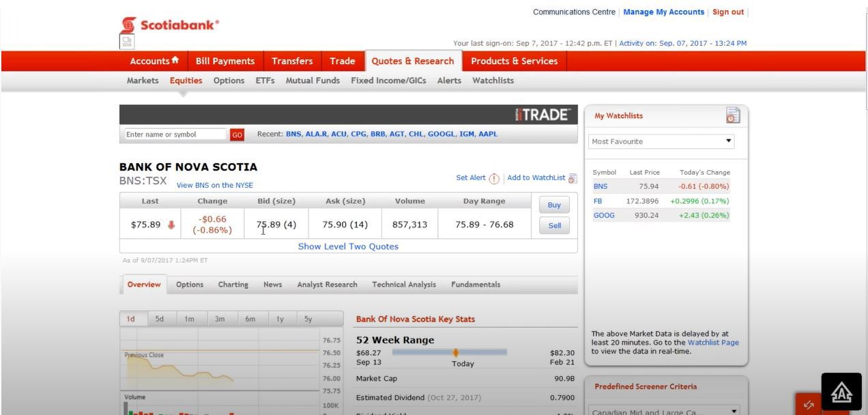Screen dimensions: 868x415
Task: Open the Fundamentals tab
Action: [476, 285]
